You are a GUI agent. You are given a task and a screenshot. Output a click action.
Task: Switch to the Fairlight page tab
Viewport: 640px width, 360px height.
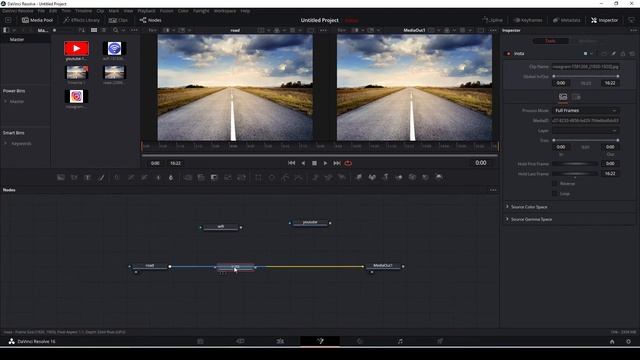click(400, 341)
